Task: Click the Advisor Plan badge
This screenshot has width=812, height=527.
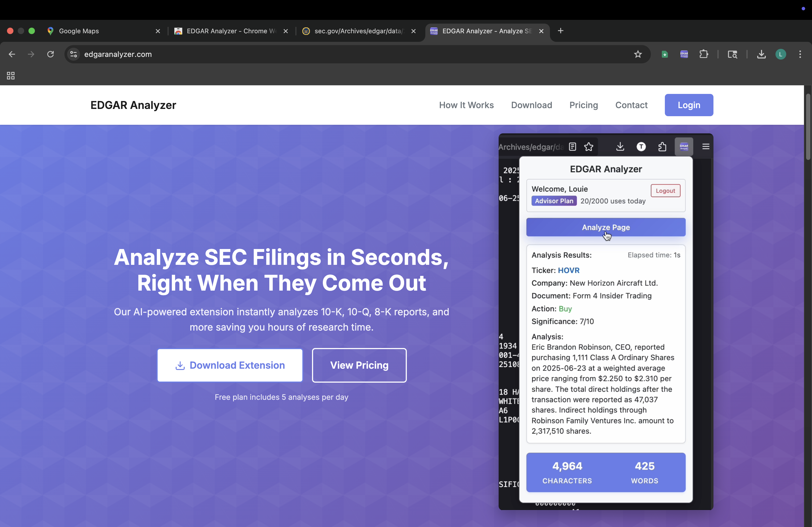Action: pos(554,201)
